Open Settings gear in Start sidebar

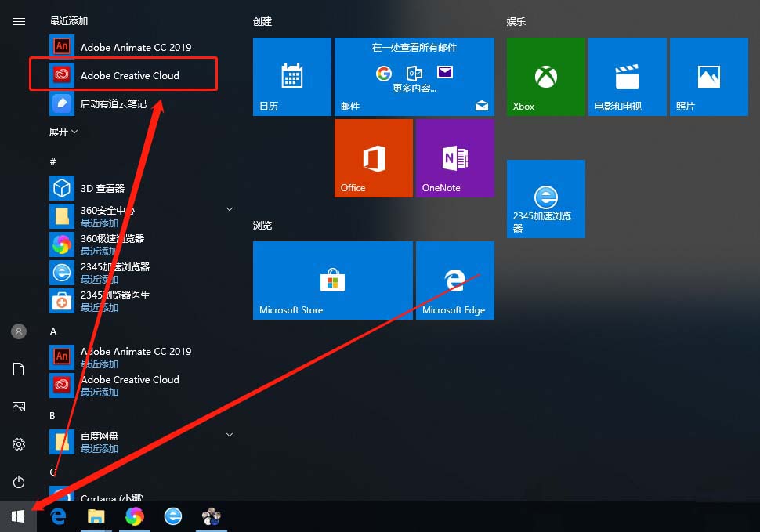click(19, 444)
